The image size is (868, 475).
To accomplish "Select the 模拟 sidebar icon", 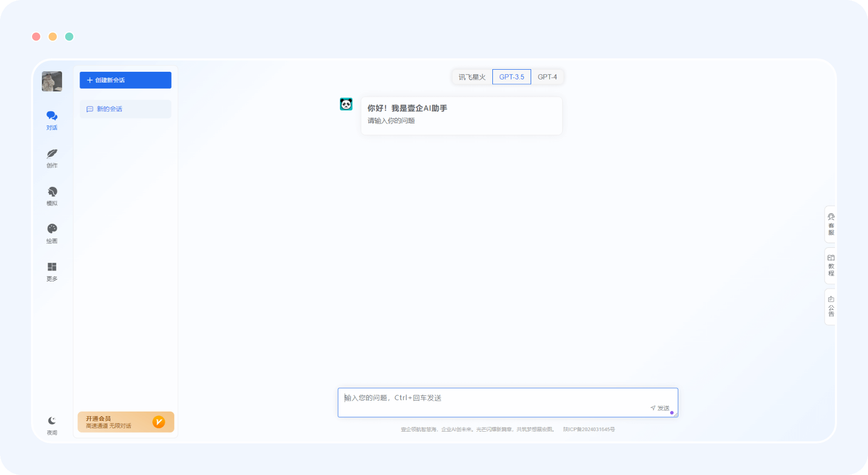I will (52, 192).
